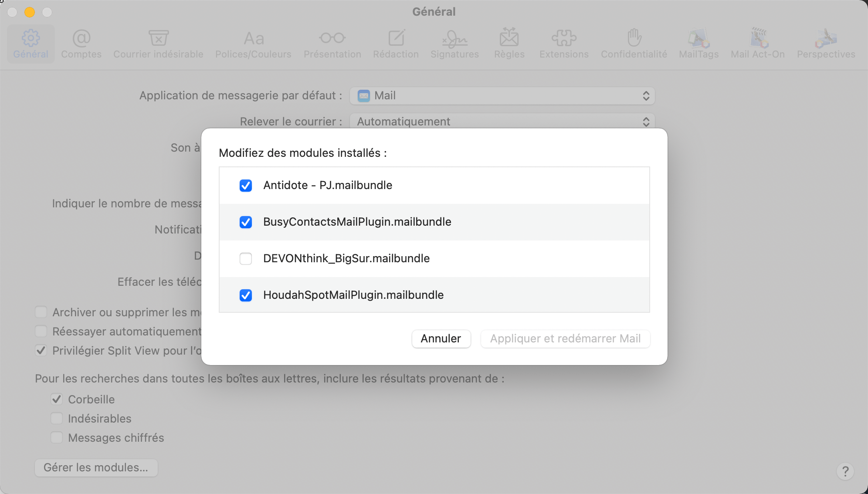
Task: Minimize the preferences window
Action: [x=30, y=12]
